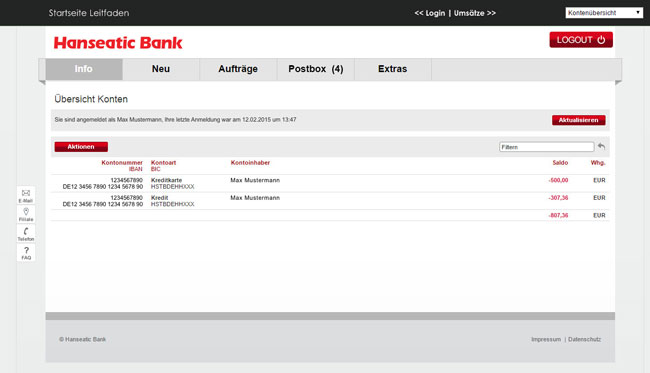Click the Übersicht Konten heading
The height and width of the screenshot is (373, 650).
click(91, 99)
